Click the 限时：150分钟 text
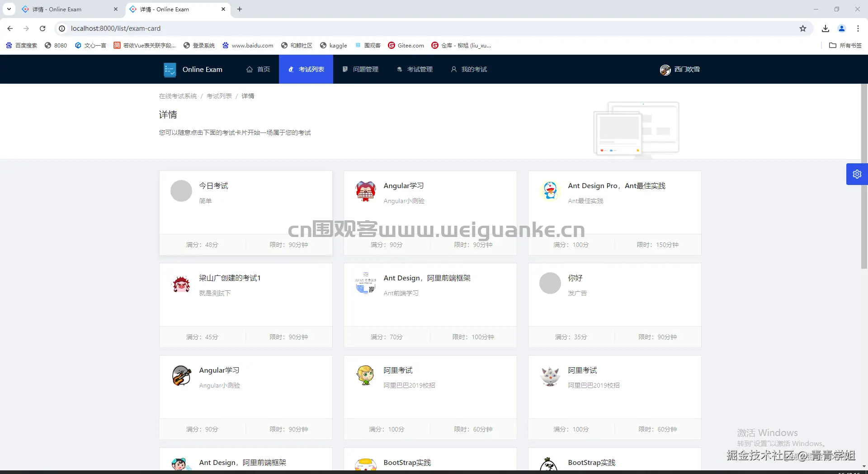 (x=658, y=245)
